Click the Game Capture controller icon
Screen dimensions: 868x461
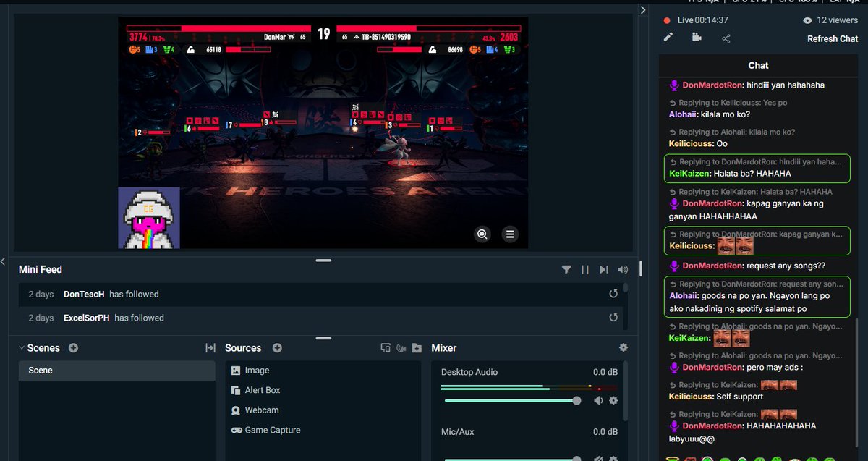237,430
